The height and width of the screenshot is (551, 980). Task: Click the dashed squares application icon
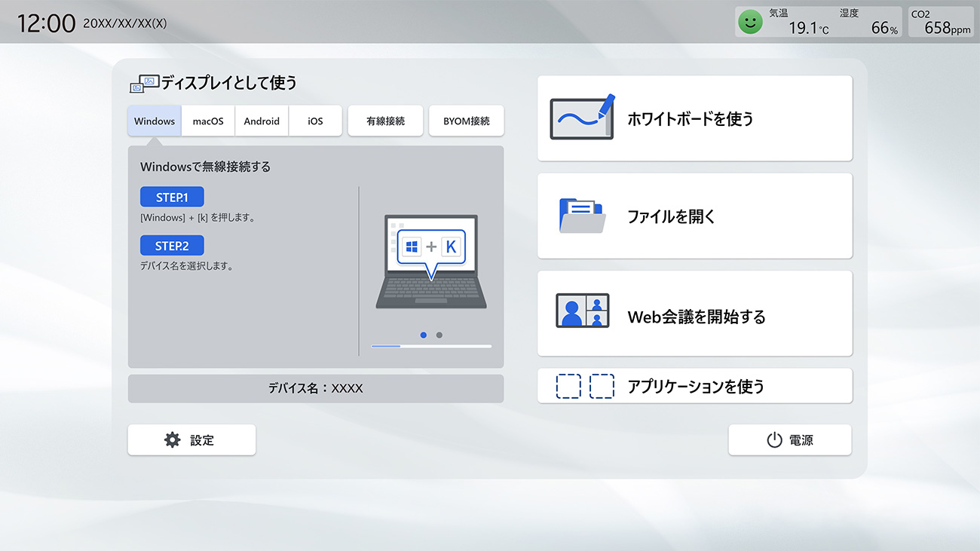click(585, 386)
